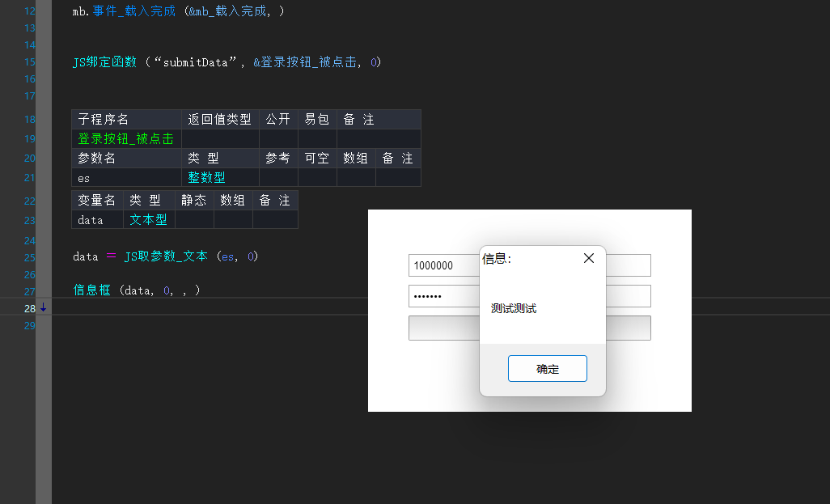Toggle the 静态 checkbox for variable data

pos(193,219)
